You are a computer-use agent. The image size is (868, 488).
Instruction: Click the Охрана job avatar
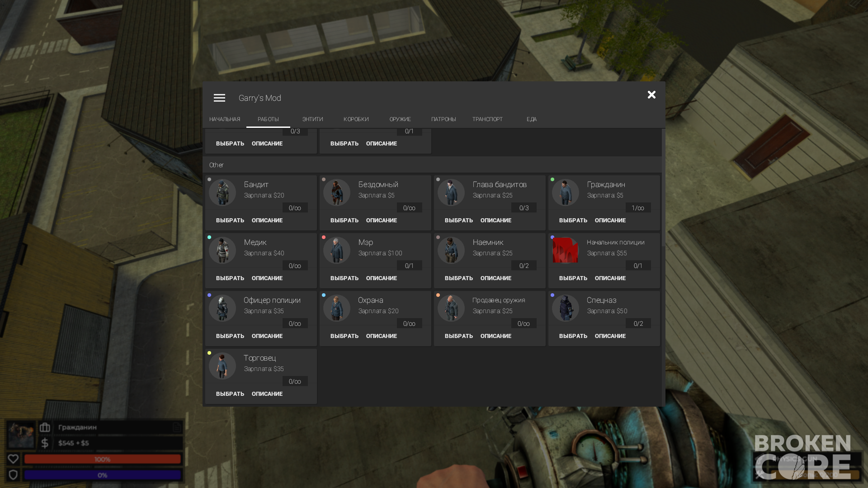click(337, 308)
